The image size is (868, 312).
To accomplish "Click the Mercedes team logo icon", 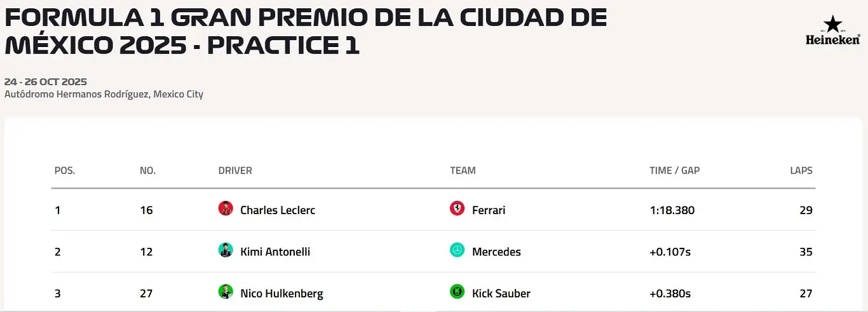I will (457, 250).
